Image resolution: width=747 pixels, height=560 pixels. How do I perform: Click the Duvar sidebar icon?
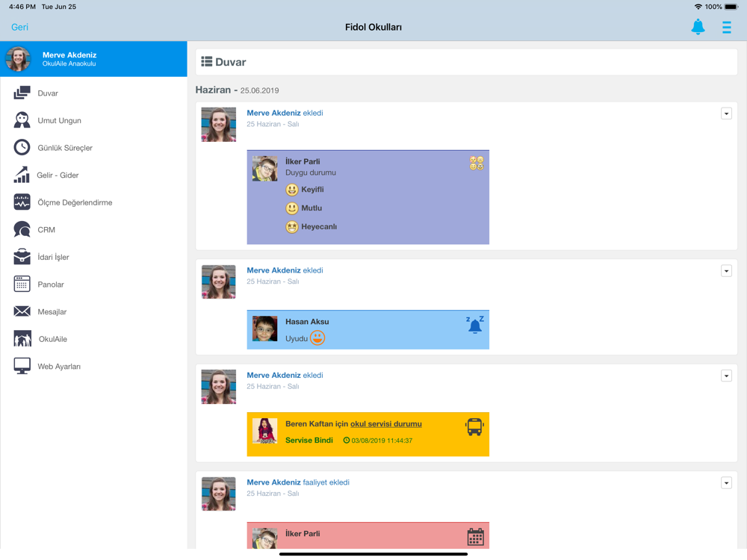[22, 93]
